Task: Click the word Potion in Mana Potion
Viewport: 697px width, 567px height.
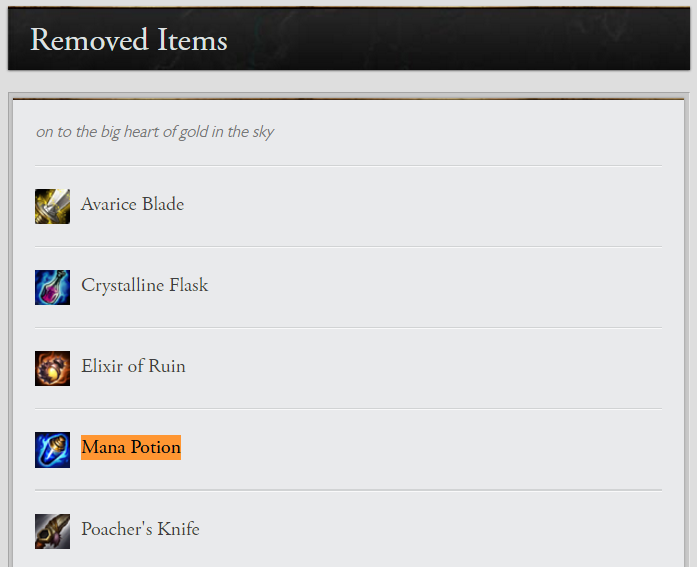Action: pyautogui.click(x=155, y=447)
